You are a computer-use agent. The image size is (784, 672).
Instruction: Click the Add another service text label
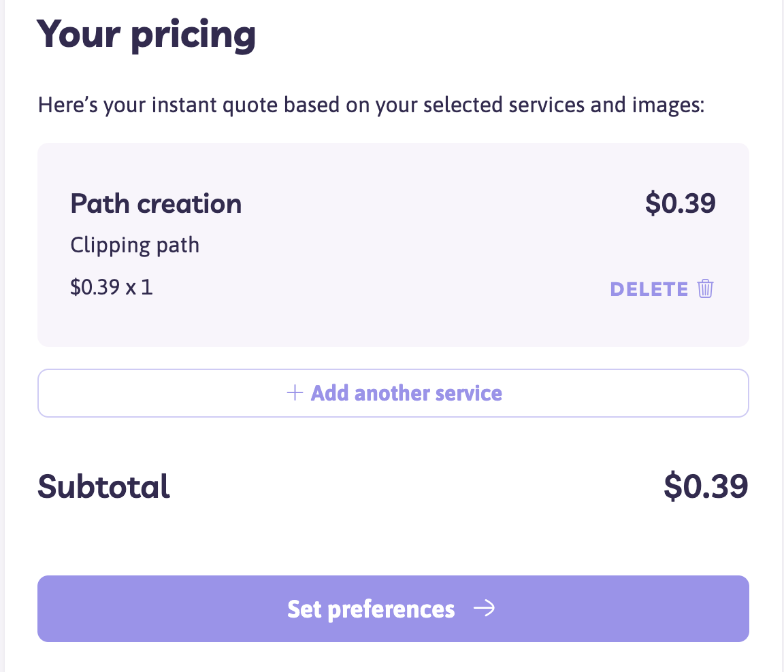[406, 393]
